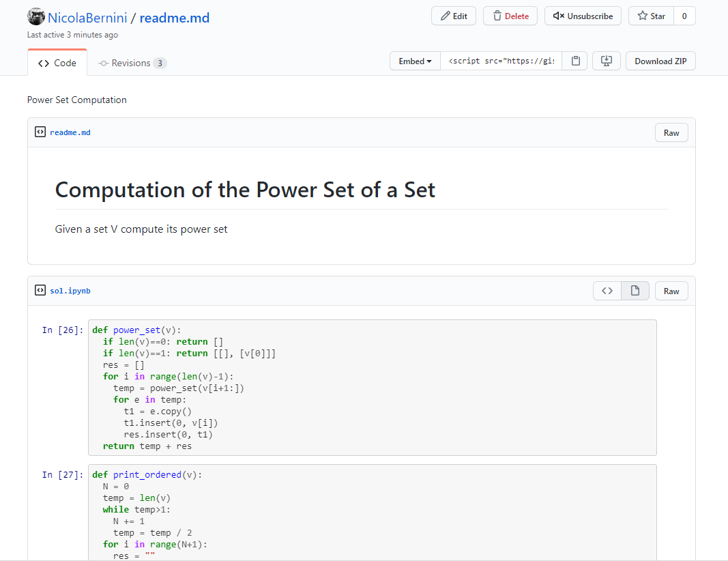Screen dimensions: 728x561
Task: Open the sol.ipynb file name link
Action: coord(70,291)
